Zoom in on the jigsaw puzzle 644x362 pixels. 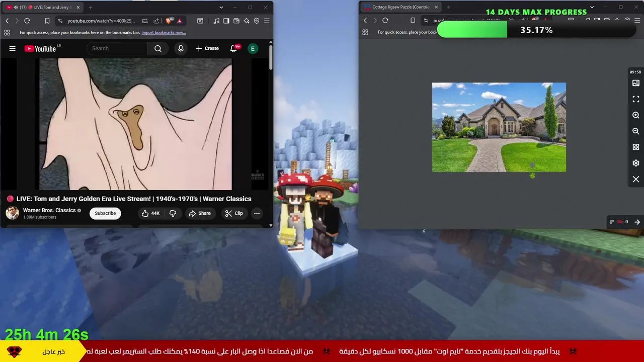[636, 115]
